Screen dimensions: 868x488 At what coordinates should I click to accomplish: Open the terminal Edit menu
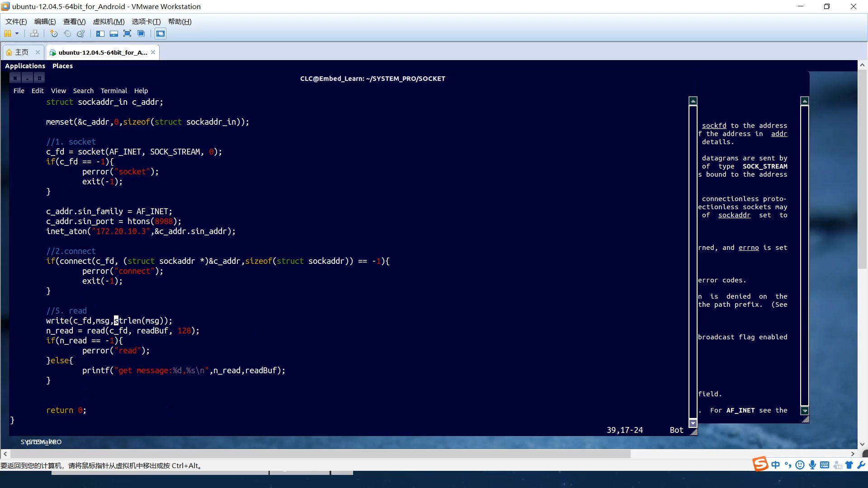pos(38,91)
